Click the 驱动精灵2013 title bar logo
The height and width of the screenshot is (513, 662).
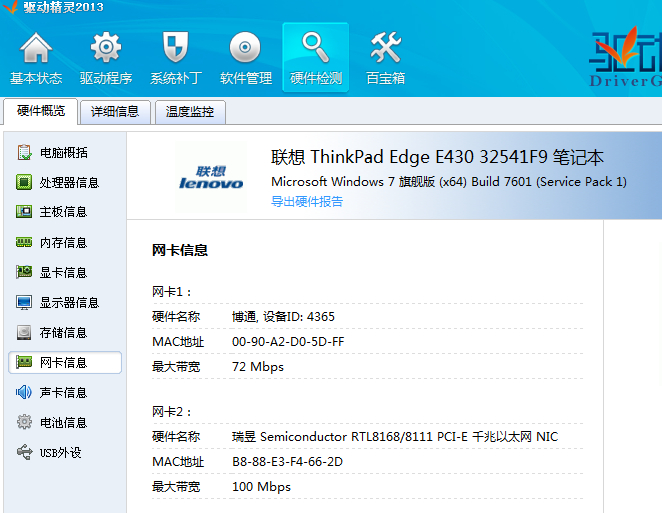[10, 6]
